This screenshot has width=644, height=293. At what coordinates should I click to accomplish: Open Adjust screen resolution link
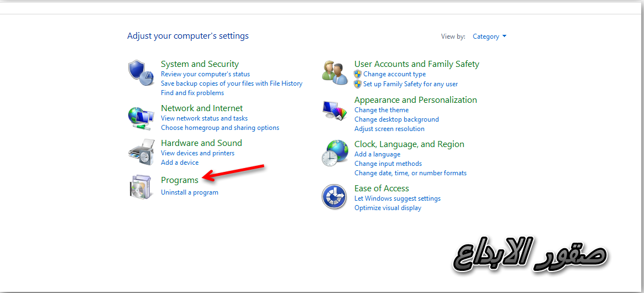[389, 129]
